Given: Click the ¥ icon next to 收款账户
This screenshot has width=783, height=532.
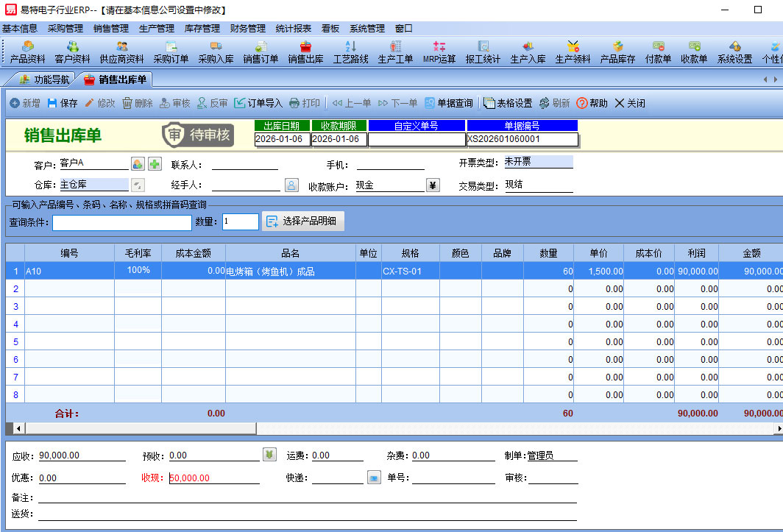Looking at the screenshot, I should click(433, 185).
